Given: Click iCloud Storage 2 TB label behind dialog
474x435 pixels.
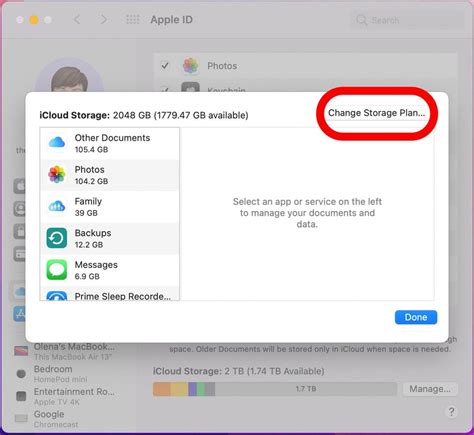Looking at the screenshot, I should pos(238,371).
